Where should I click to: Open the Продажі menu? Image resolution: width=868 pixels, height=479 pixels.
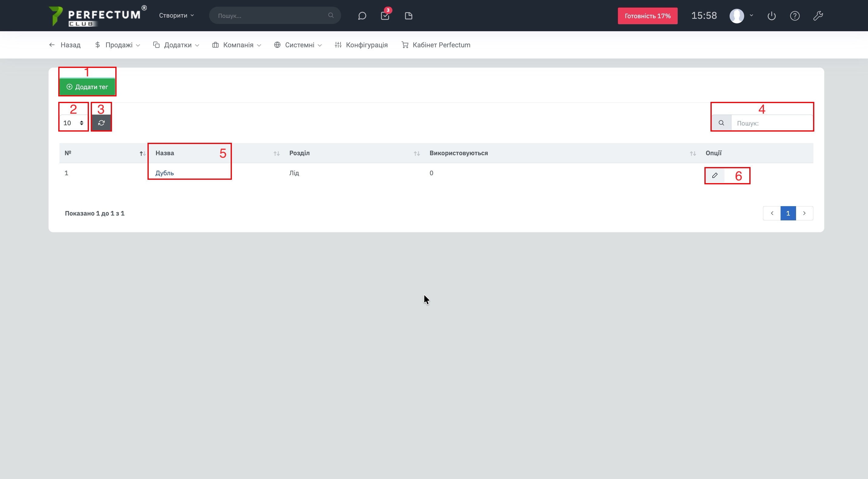(x=118, y=45)
